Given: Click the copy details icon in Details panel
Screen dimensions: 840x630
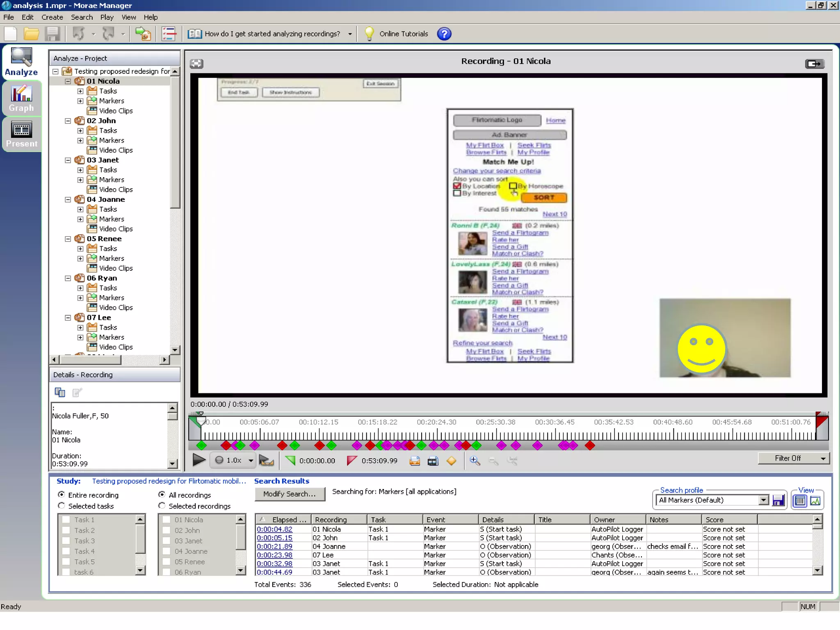Looking at the screenshot, I should click(x=60, y=393).
